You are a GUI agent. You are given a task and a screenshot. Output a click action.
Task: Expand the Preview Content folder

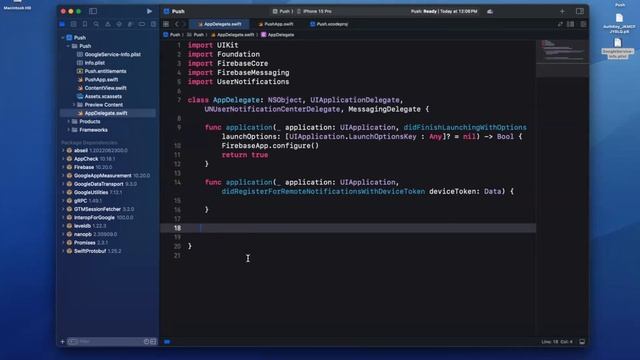[x=74, y=105]
